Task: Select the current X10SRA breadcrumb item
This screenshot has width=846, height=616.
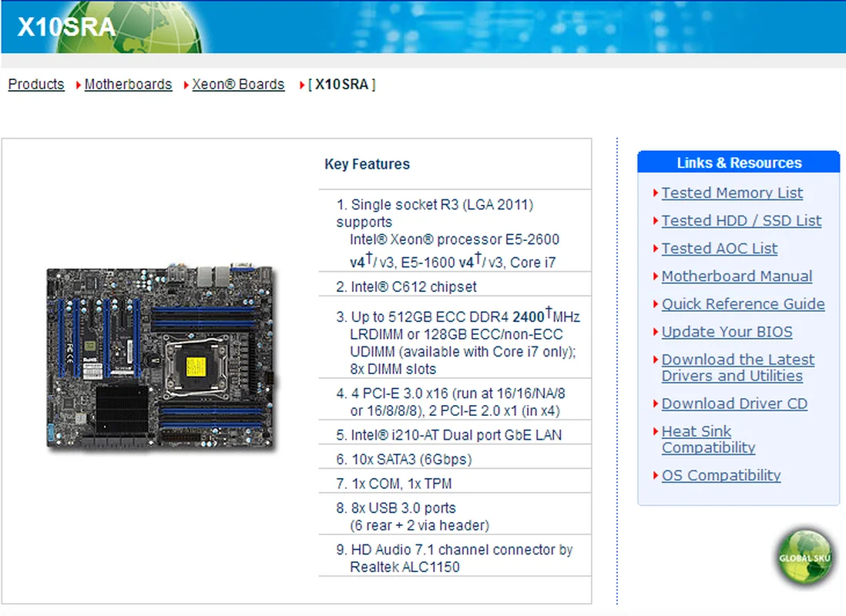Action: (341, 84)
